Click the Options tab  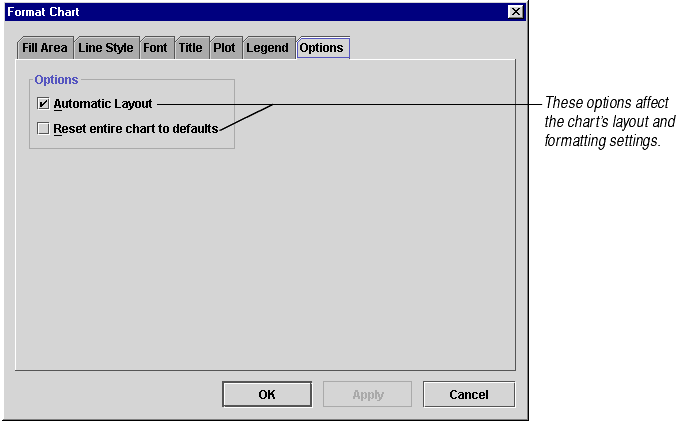[x=321, y=48]
